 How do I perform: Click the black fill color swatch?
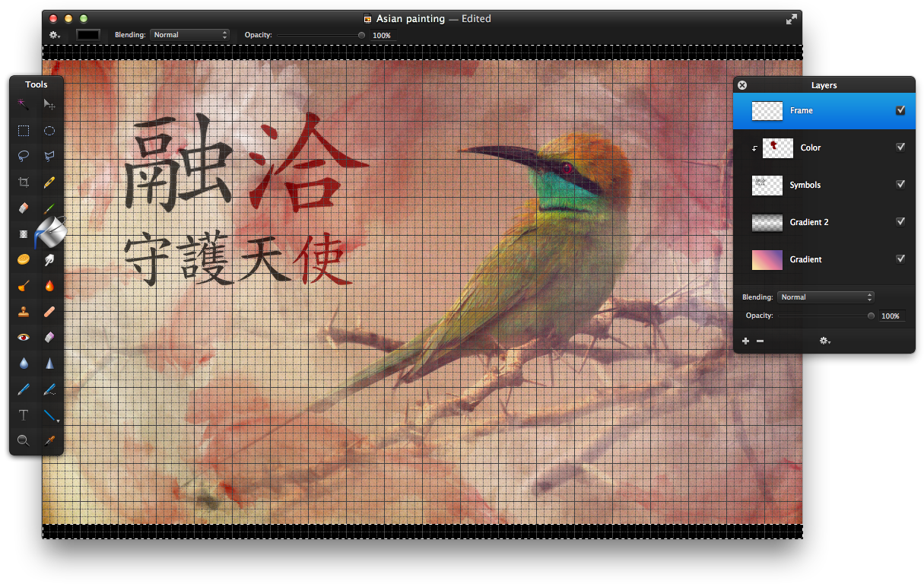pos(88,35)
